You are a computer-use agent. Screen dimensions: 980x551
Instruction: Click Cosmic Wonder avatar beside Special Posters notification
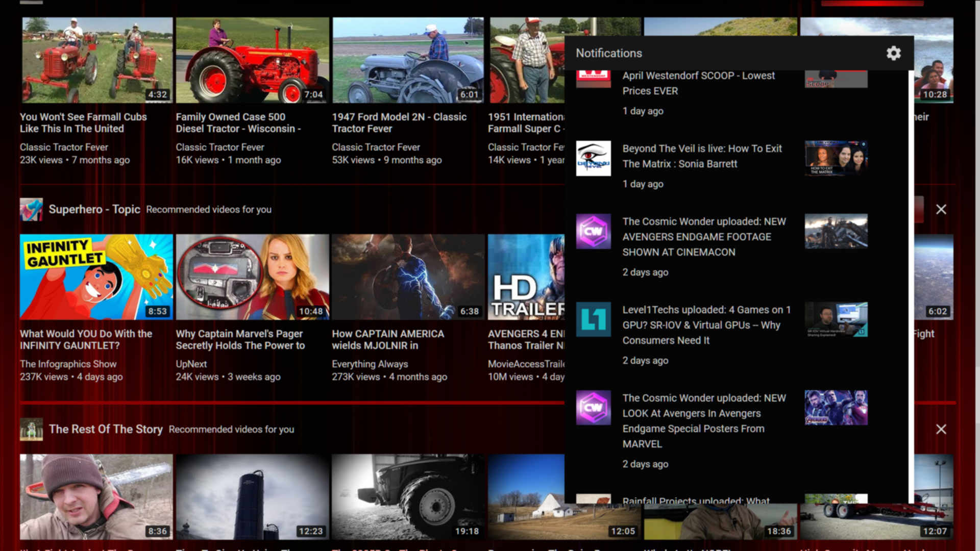(593, 408)
